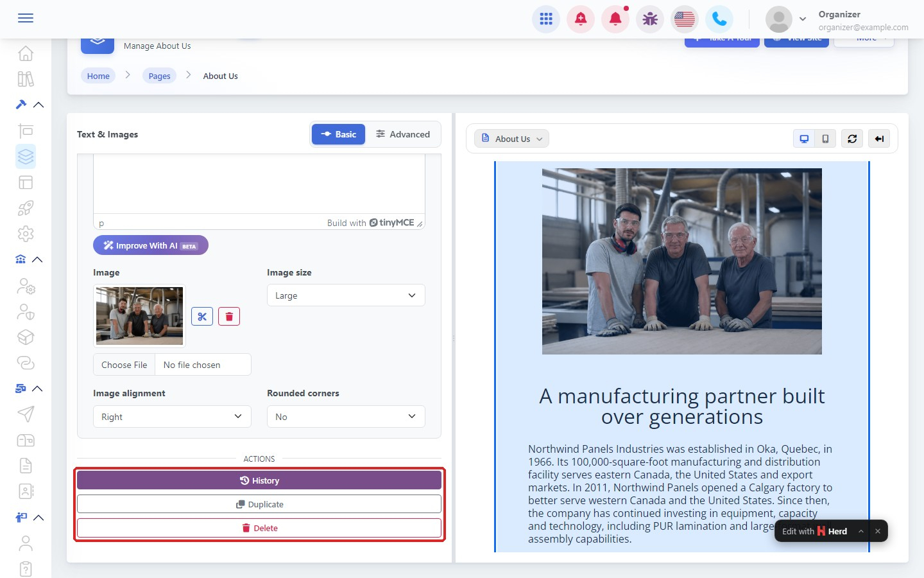Click the History button
Viewport: 924px width, 578px height.
tap(259, 480)
